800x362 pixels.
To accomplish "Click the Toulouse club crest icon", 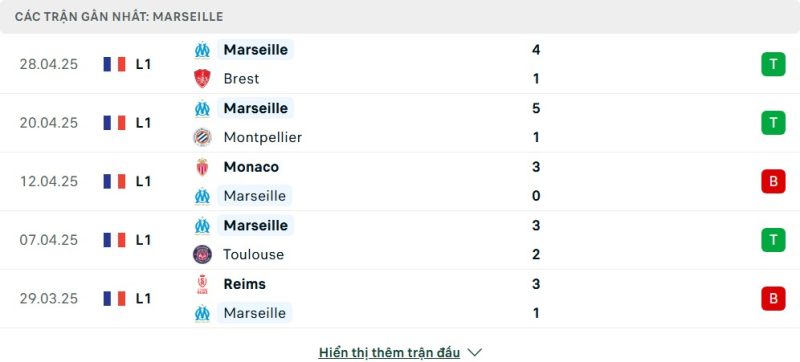I will 203,254.
